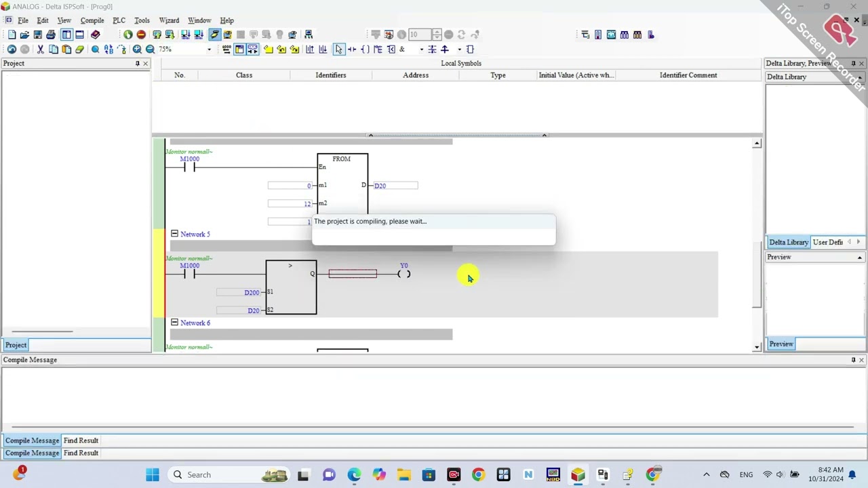Image resolution: width=868 pixels, height=488 pixels.
Task: Click the red Stop PLC icon
Action: point(141,35)
